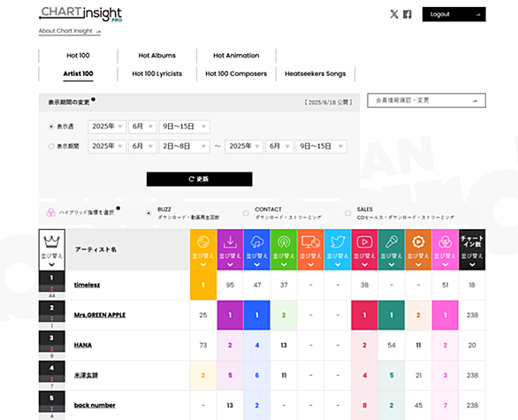Sort by the green radio broadcast icon column
This screenshot has width=518, height=420.
coord(284,250)
